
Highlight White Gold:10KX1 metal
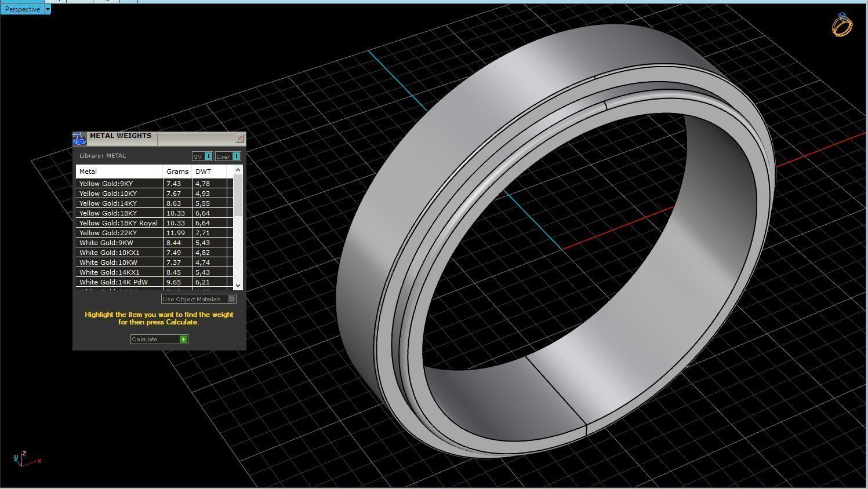pos(154,253)
